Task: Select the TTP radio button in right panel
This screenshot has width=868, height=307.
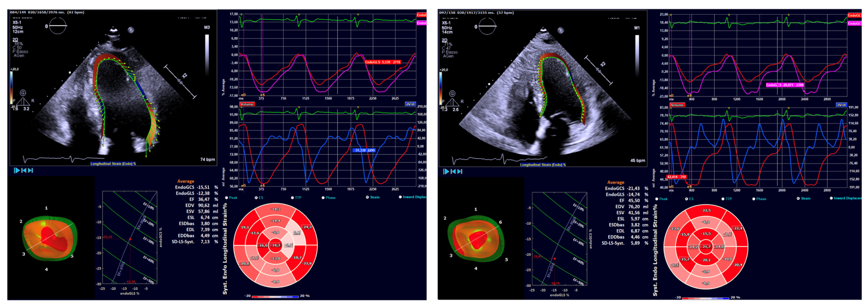Action: 723,199
